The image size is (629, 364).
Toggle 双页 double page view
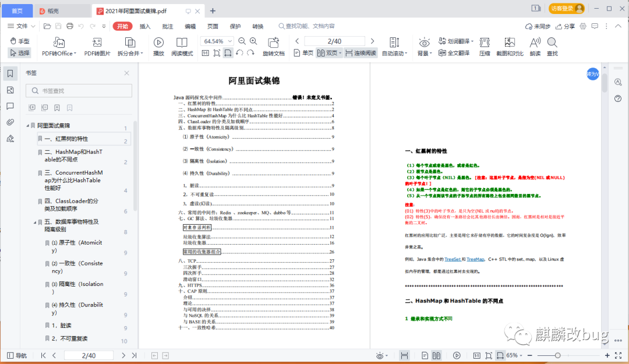tap(329, 53)
